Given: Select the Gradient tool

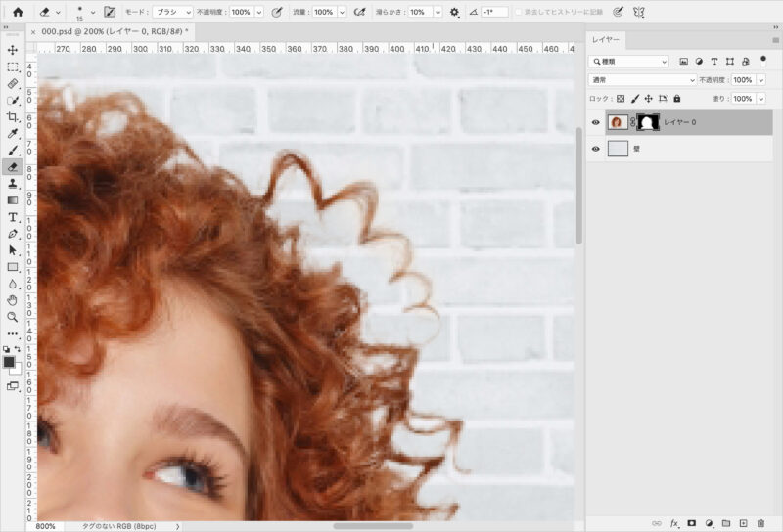Looking at the screenshot, I should tap(13, 200).
